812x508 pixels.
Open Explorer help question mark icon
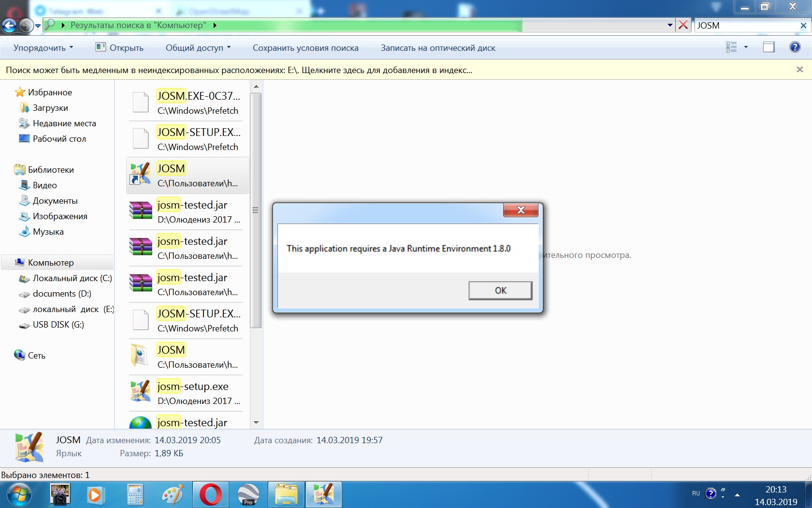(795, 47)
